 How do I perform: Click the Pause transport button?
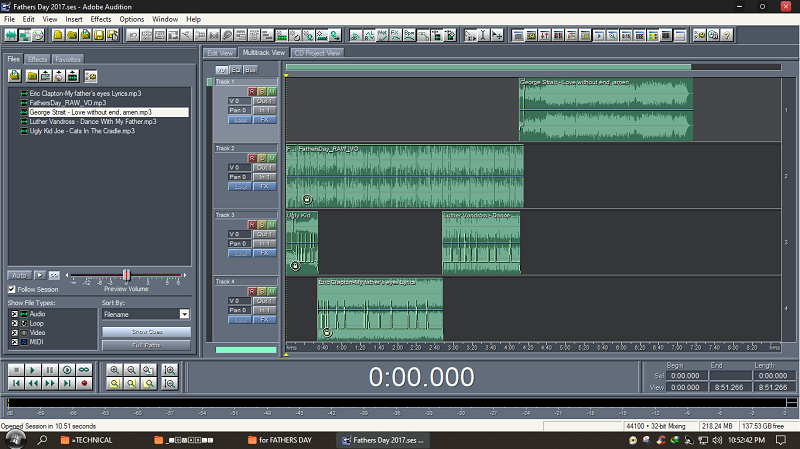pyautogui.click(x=49, y=370)
